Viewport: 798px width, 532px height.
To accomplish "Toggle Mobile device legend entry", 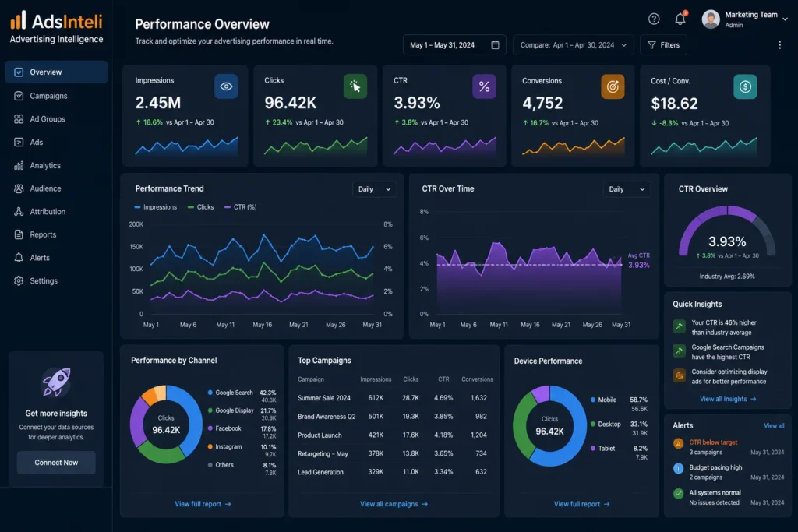I will click(x=604, y=400).
